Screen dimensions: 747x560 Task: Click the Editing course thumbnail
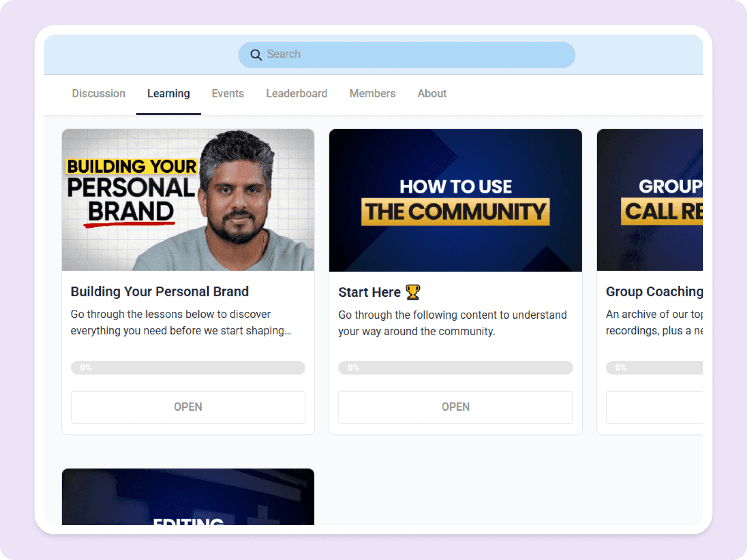click(x=188, y=497)
